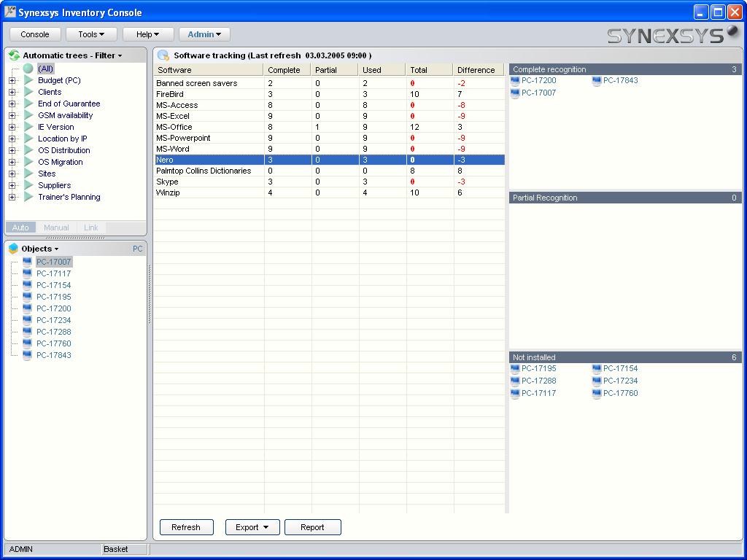Viewport: 747px width, 560px height.
Task: Click PC-17843 icon under Complete recognition
Action: click(x=597, y=80)
